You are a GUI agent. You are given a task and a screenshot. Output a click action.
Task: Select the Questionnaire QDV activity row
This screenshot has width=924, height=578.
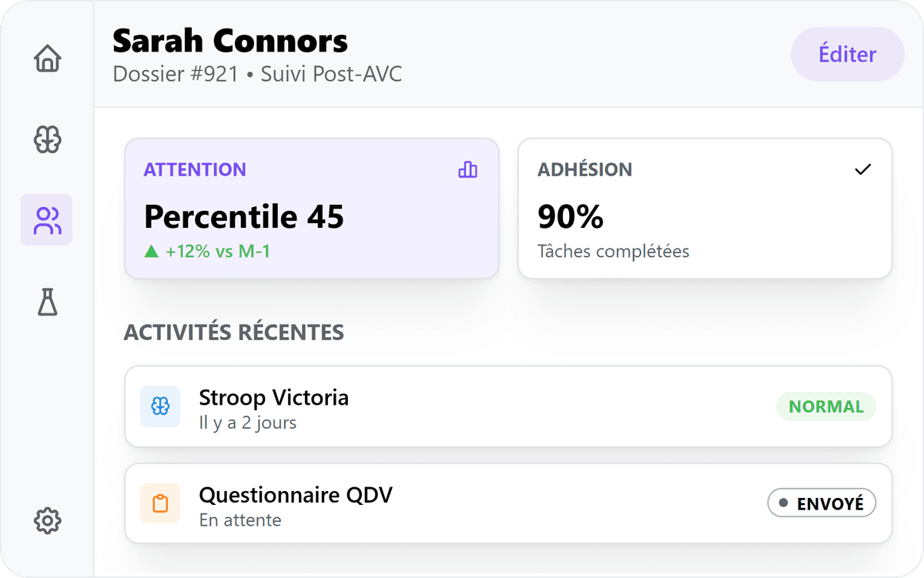(x=508, y=503)
